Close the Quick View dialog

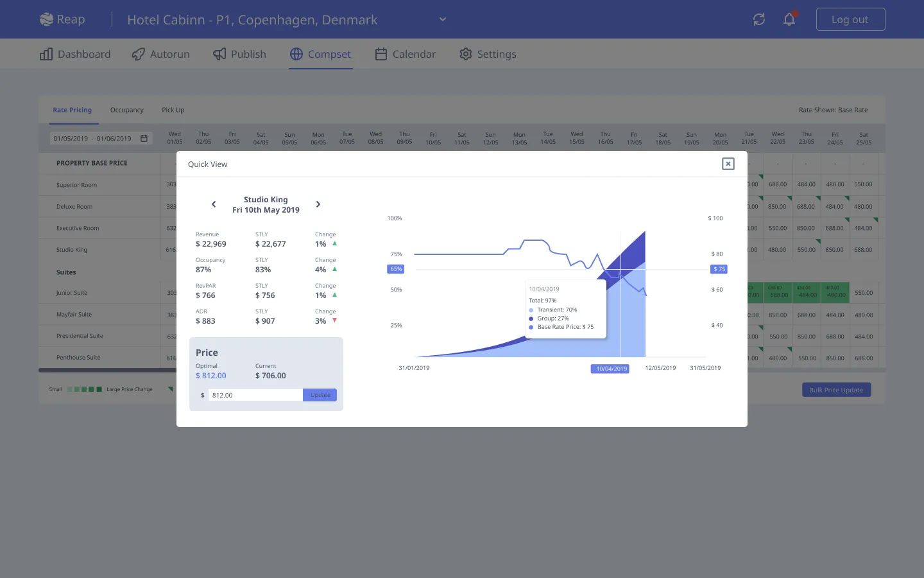tap(728, 164)
